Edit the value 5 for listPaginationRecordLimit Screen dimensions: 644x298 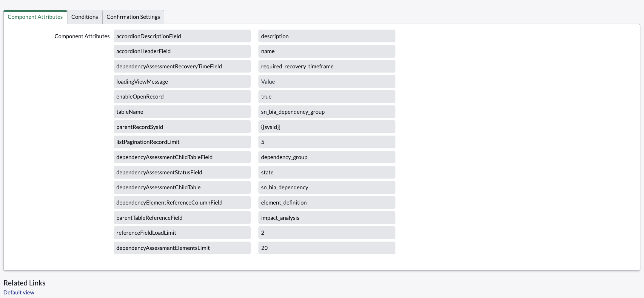click(x=327, y=142)
